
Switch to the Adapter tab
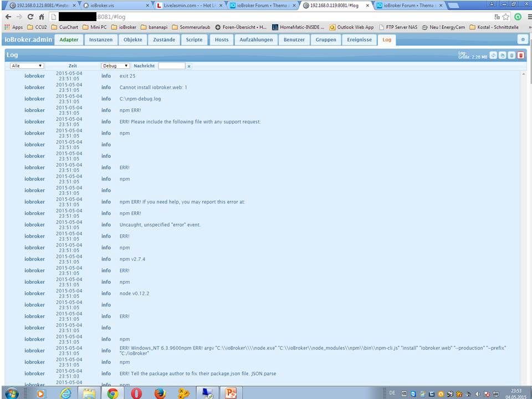[x=69, y=40]
